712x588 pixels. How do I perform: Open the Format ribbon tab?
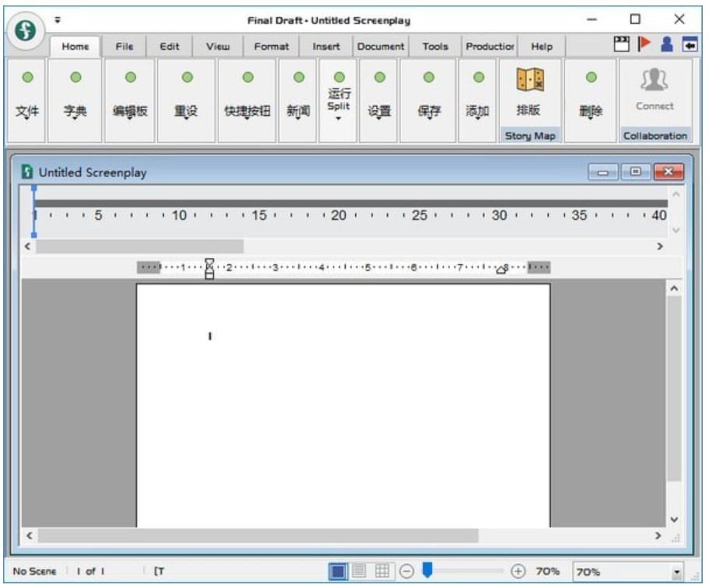tap(271, 47)
